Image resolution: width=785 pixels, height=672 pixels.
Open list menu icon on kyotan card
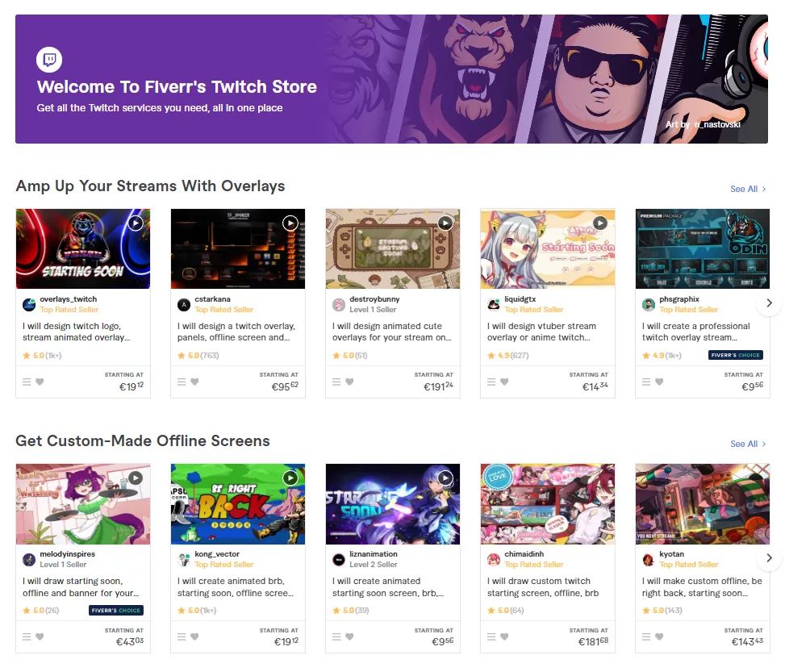click(646, 637)
